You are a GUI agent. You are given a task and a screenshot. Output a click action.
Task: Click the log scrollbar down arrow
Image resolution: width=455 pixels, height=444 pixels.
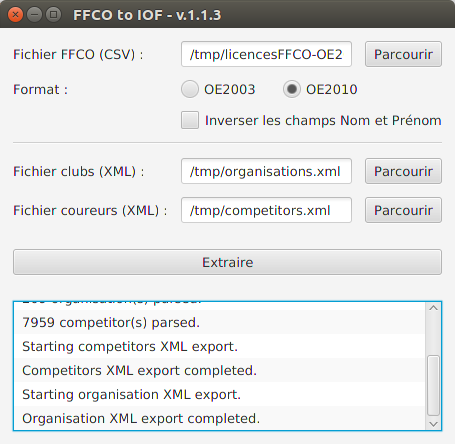coord(433,424)
